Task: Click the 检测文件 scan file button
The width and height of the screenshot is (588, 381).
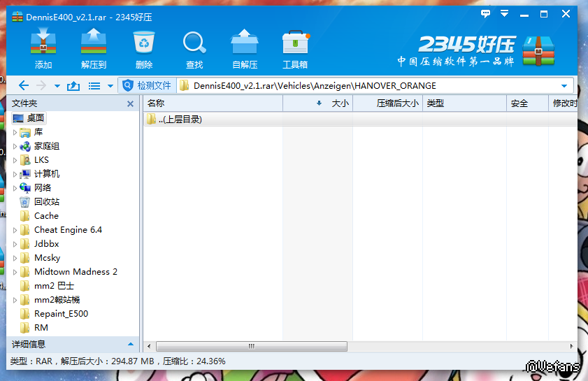Action: [x=146, y=86]
